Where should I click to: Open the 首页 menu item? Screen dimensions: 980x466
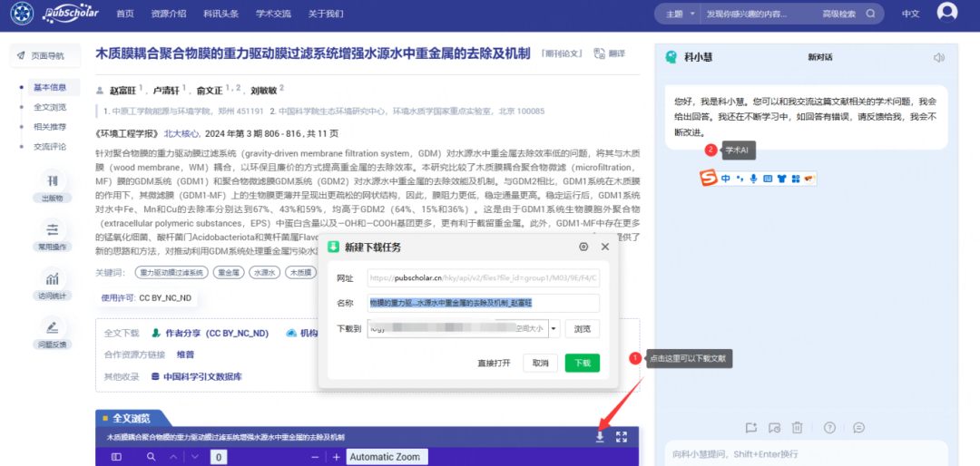125,14
